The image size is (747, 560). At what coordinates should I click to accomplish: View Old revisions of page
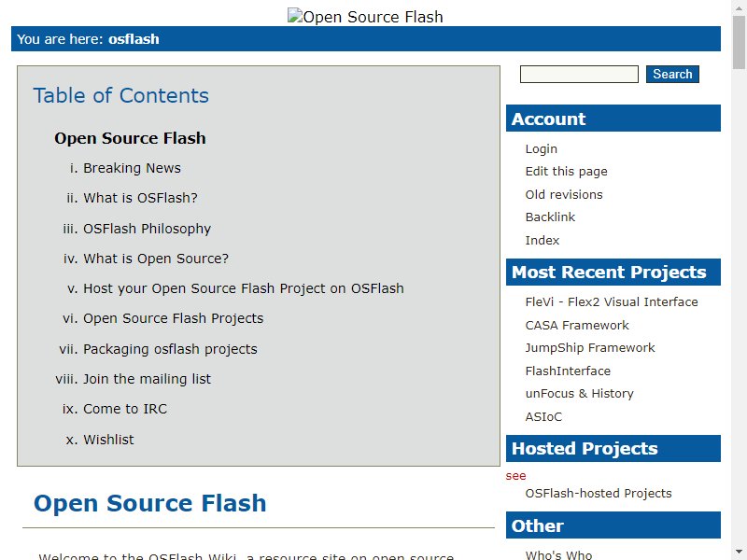point(564,194)
